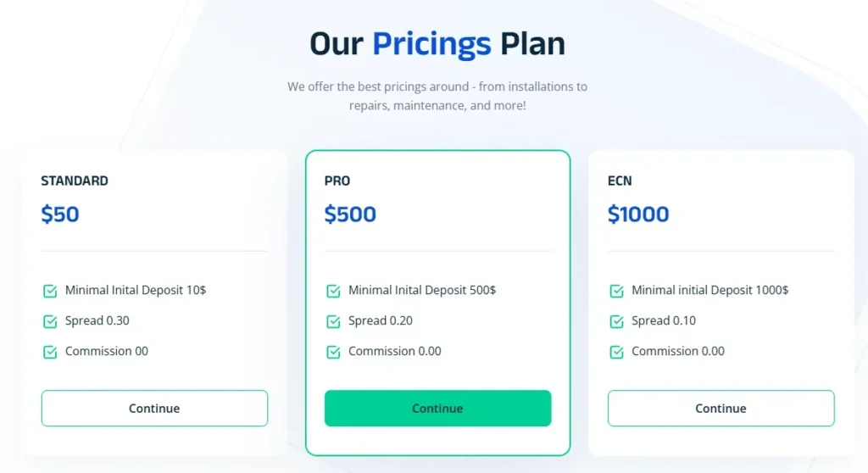Click the Our Pricings Plan heading
Image resolution: width=868 pixels, height=473 pixels.
437,43
